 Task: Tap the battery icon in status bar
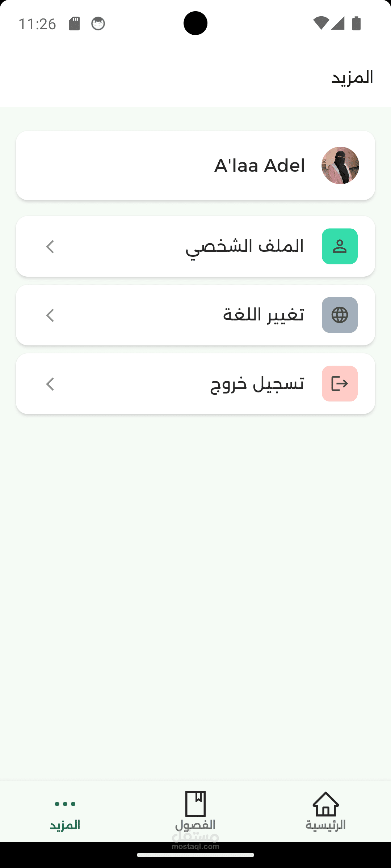point(357,24)
